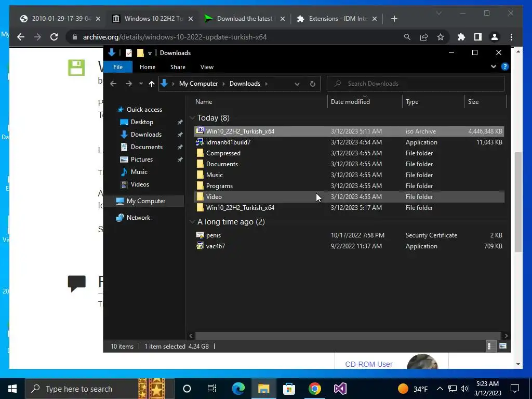Click chevron after Downloads in address path
This screenshot has width=532, height=399.
pos(267,84)
